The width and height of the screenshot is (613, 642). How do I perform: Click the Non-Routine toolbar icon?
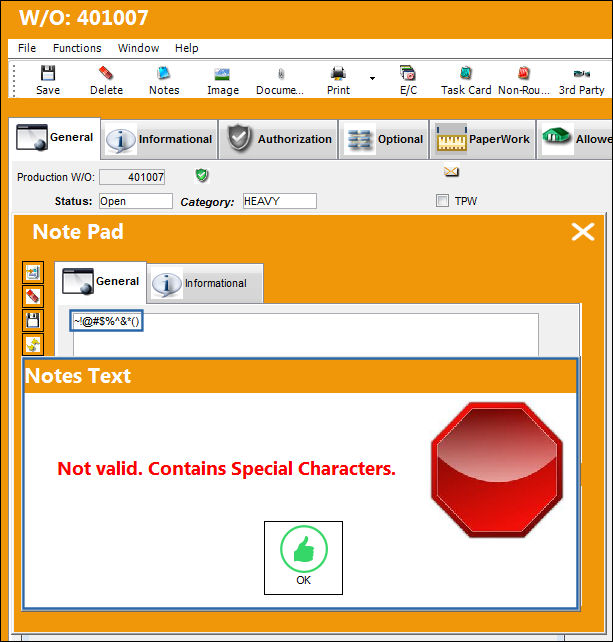point(524,80)
